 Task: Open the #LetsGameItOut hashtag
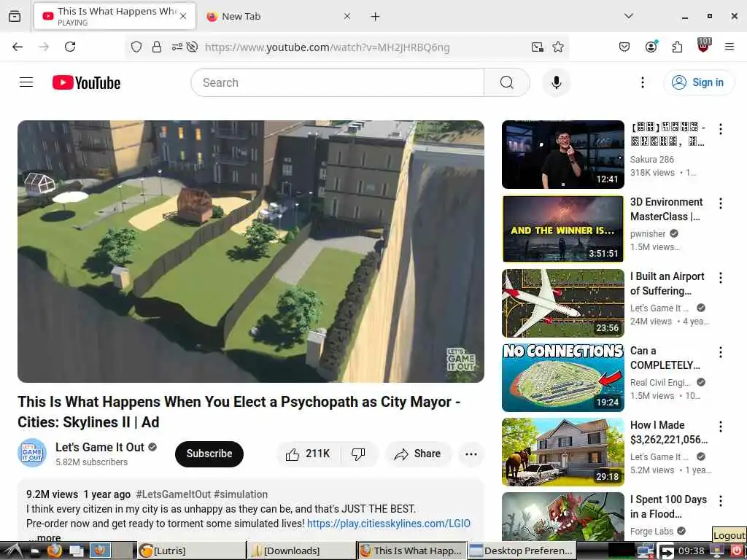174,494
